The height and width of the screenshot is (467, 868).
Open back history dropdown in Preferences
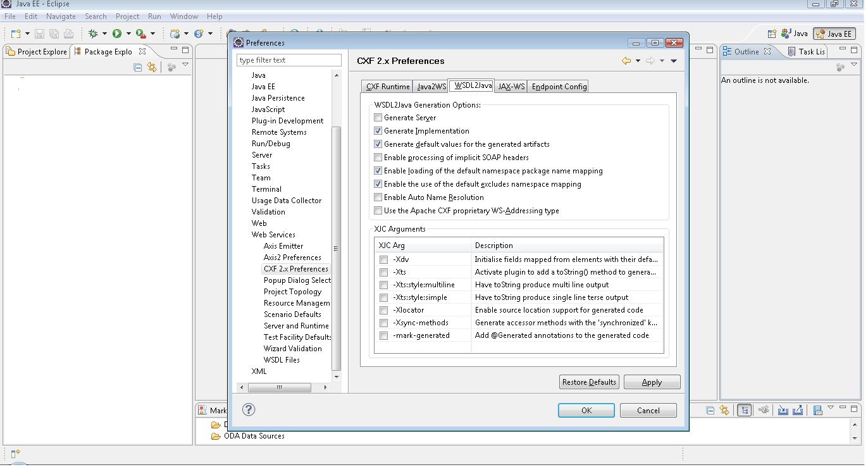pyautogui.click(x=638, y=61)
